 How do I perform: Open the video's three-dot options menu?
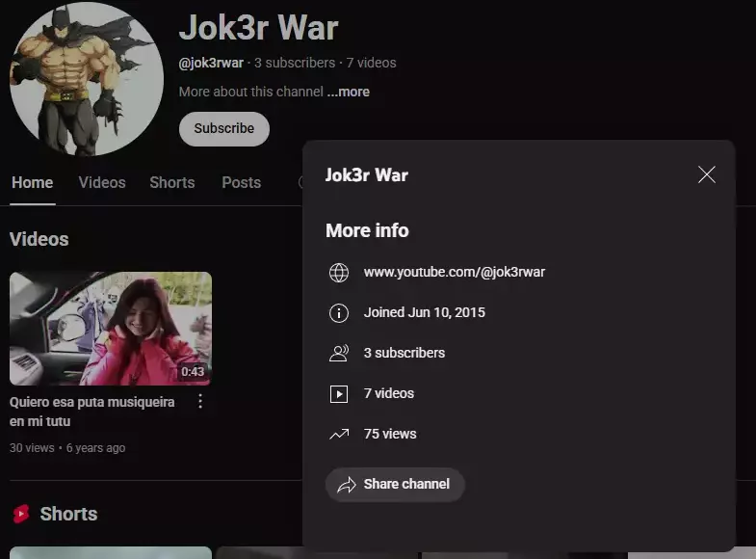[x=200, y=401]
